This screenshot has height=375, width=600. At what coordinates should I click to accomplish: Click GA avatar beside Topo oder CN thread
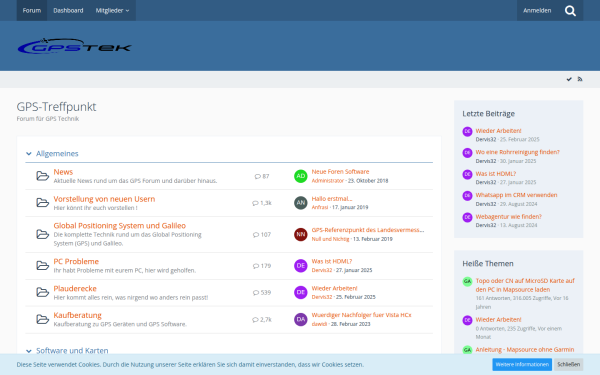tap(467, 282)
